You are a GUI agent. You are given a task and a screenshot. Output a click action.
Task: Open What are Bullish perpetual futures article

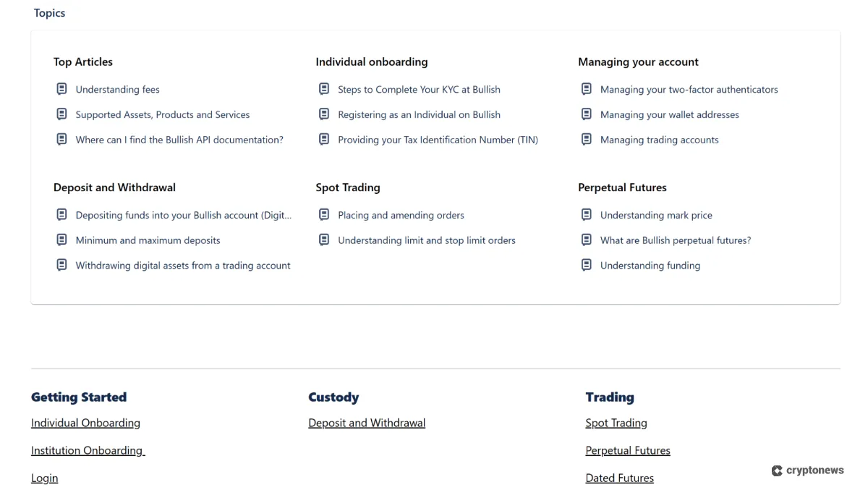pos(676,241)
